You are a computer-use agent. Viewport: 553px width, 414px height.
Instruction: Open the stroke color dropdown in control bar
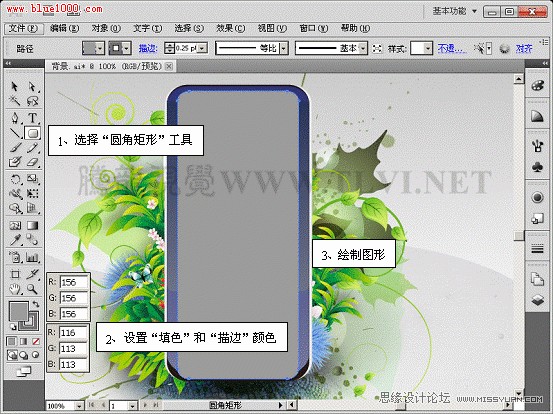tap(127, 48)
